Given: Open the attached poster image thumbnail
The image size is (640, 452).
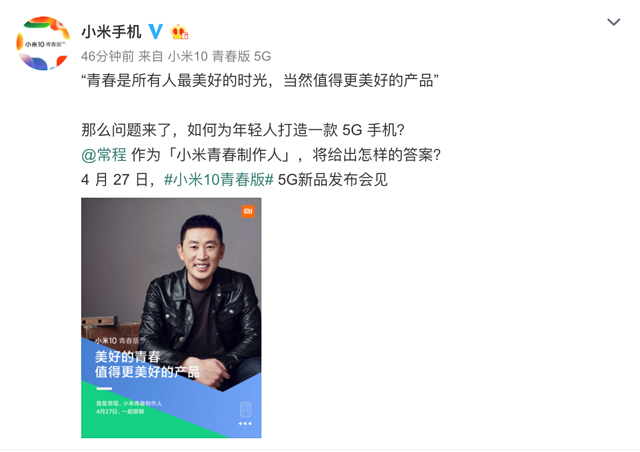Looking at the screenshot, I should pos(171,318).
